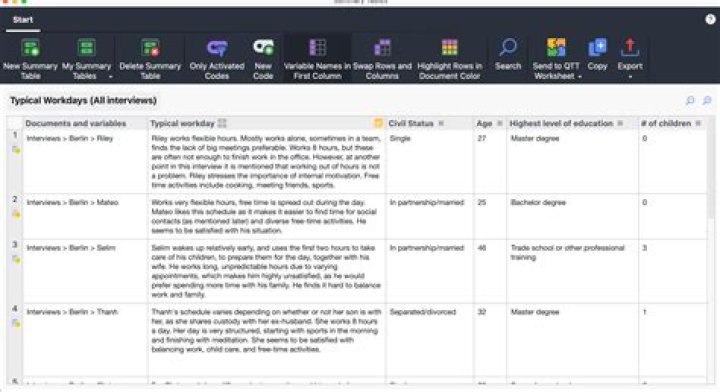Viewport: 720px width, 392px height.
Task: Open the Send to QTT Worksheet dropdown arrow
Action: point(579,77)
